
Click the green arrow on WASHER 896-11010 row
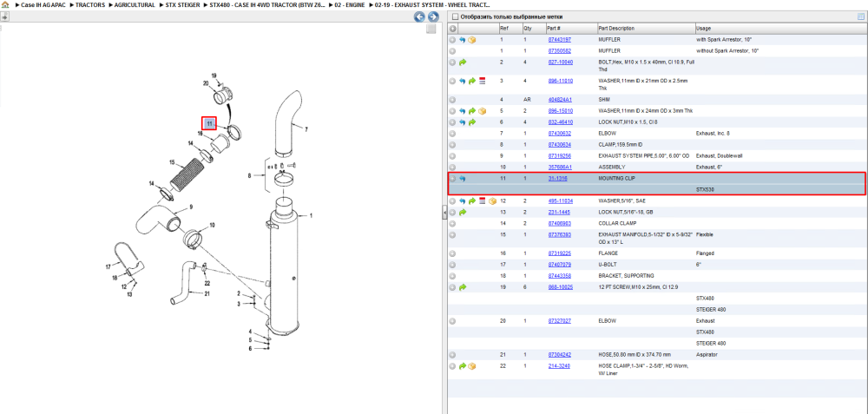[472, 81]
